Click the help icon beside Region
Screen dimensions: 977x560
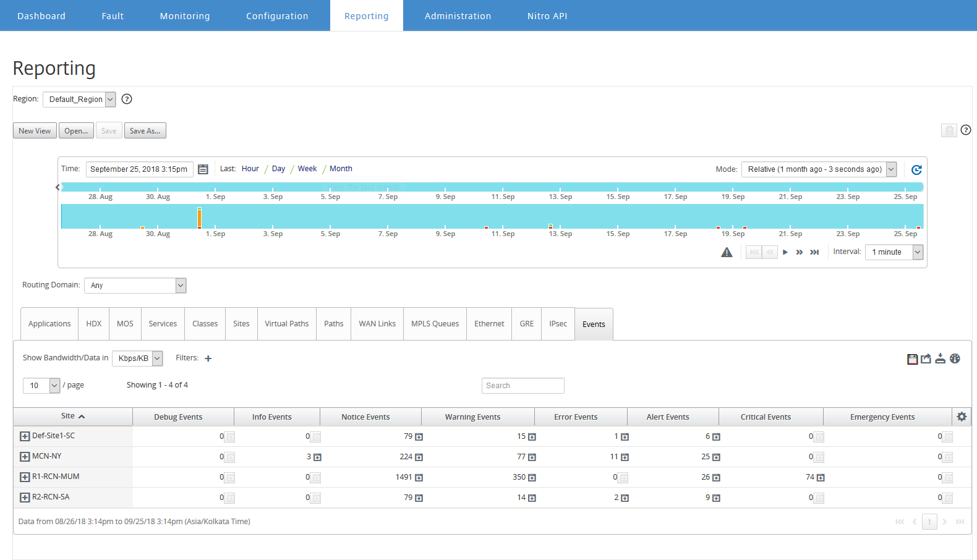coord(127,99)
